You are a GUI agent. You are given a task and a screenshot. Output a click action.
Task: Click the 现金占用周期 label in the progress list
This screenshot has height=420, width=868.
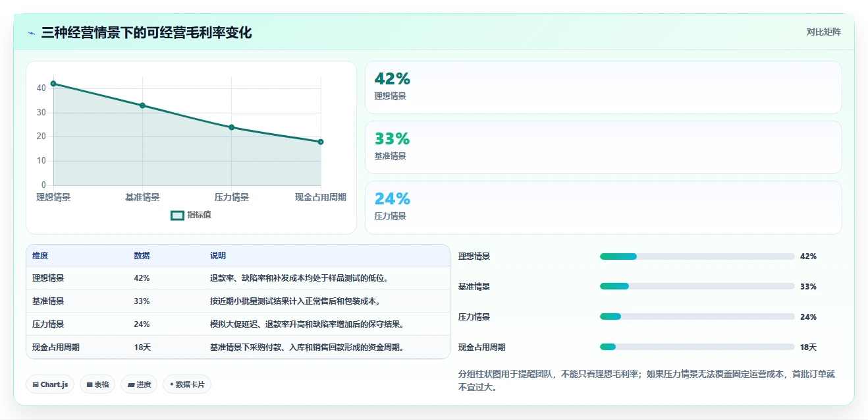point(482,347)
